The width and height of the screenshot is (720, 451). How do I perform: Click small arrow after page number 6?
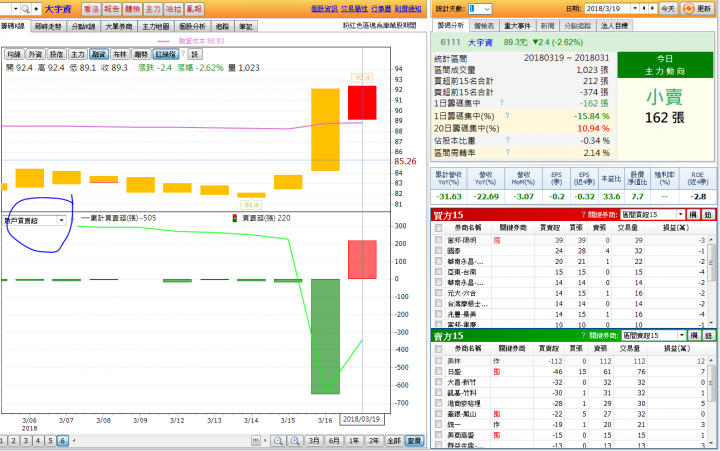74,440
